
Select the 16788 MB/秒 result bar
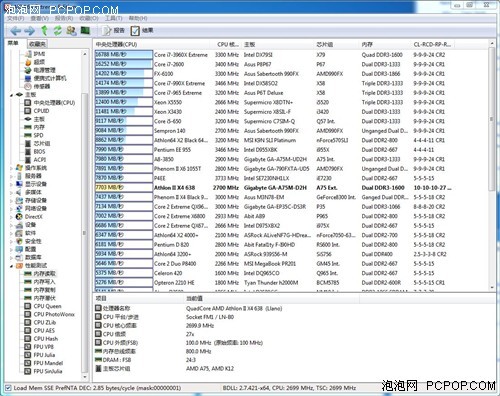[124, 55]
